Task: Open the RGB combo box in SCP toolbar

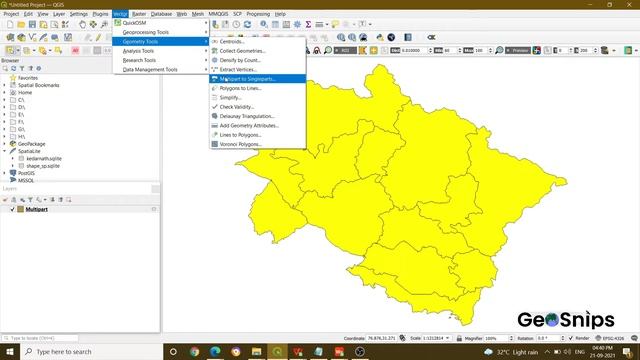Action: (345, 50)
